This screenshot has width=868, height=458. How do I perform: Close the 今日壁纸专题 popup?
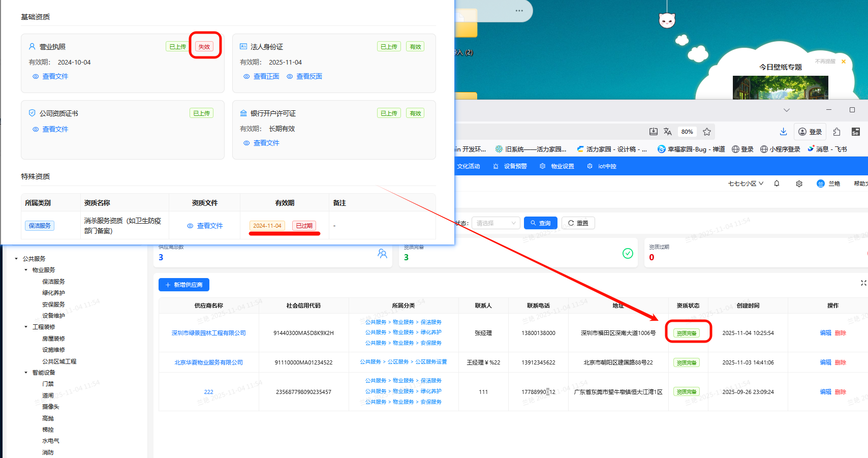[844, 62]
